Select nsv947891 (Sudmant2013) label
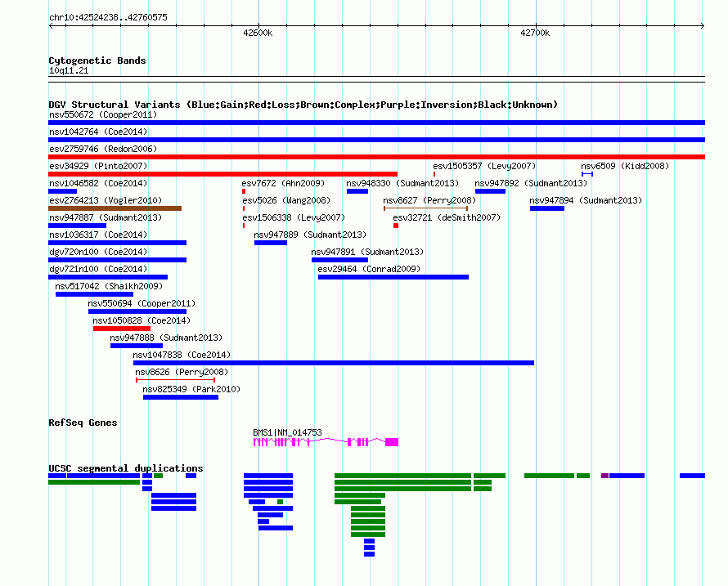Screen dimensions: 728x586 (x=367, y=252)
